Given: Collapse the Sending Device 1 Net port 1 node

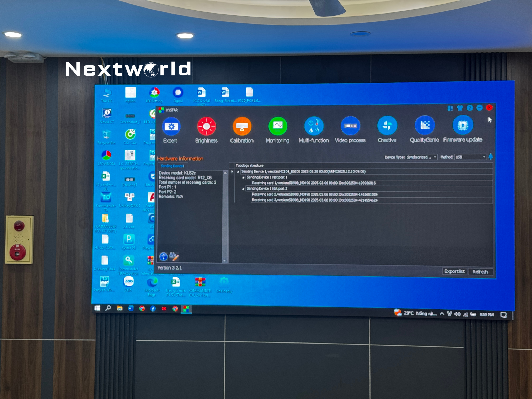Looking at the screenshot, I should click(243, 177).
